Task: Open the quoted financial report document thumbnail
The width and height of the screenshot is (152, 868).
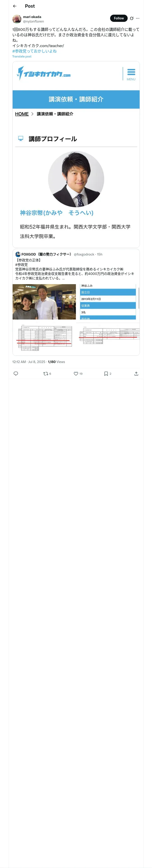Action: [44, 338]
